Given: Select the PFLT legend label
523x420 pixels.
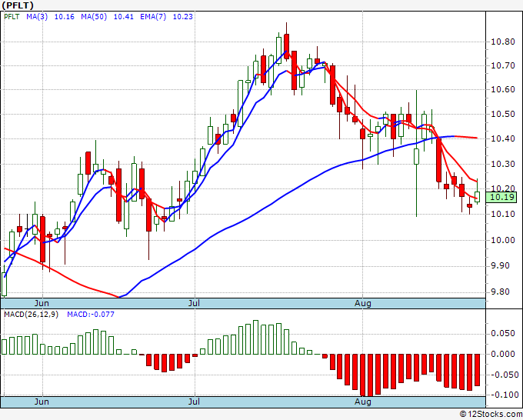Looking at the screenshot, I should [x=12, y=17].
